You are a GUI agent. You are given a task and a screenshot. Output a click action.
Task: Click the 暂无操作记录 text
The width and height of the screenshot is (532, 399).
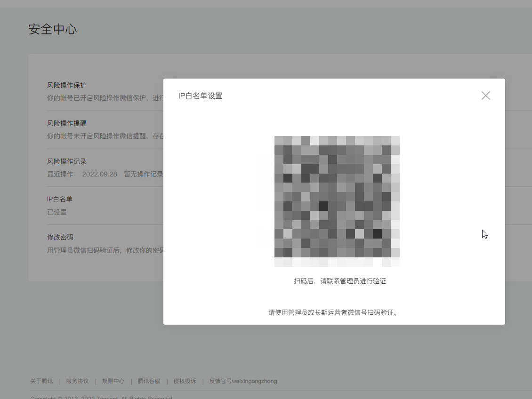click(144, 174)
